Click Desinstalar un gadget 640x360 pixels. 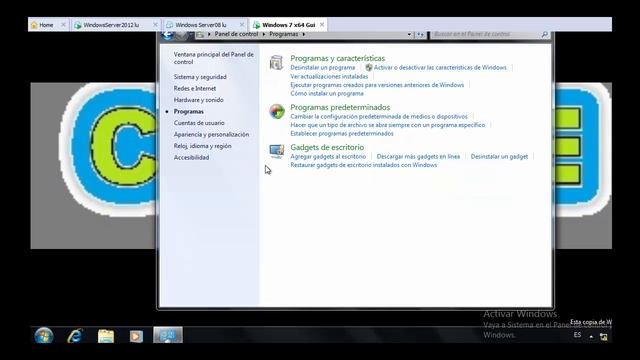[499, 157]
